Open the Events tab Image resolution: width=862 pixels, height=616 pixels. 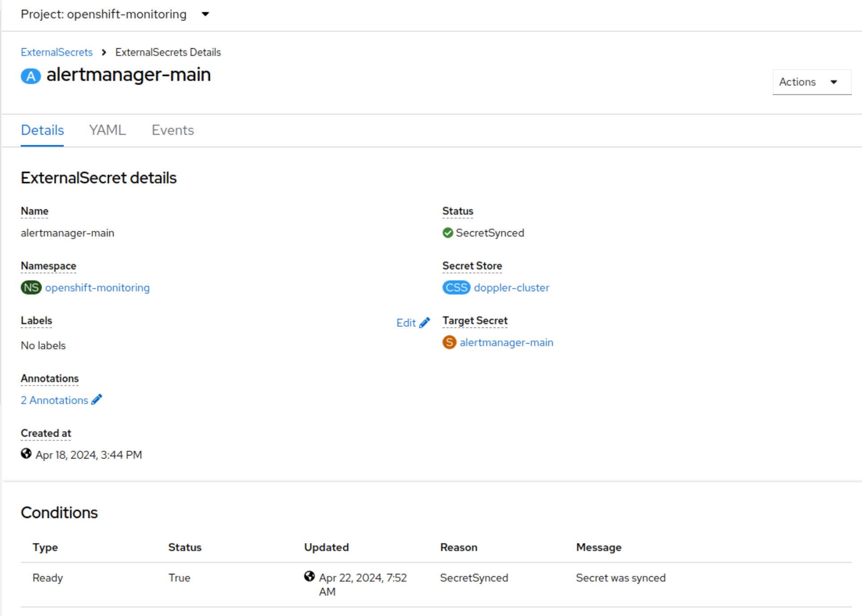click(x=173, y=130)
